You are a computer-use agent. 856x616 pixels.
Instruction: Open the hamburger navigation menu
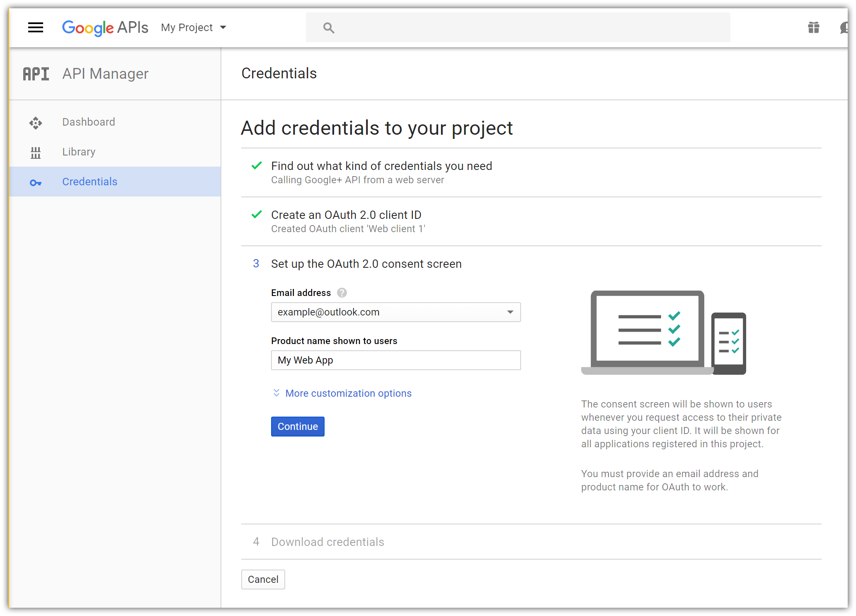36,28
